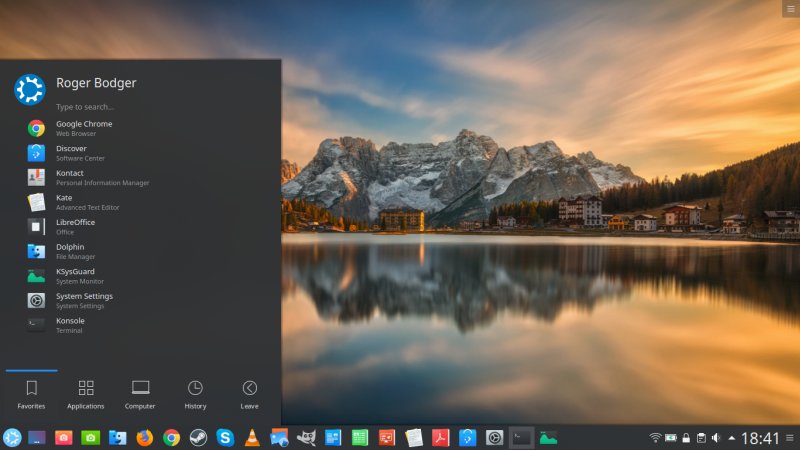This screenshot has width=800, height=450.
Task: Open the desktop hamburger menu at top-right
Action: click(x=790, y=8)
